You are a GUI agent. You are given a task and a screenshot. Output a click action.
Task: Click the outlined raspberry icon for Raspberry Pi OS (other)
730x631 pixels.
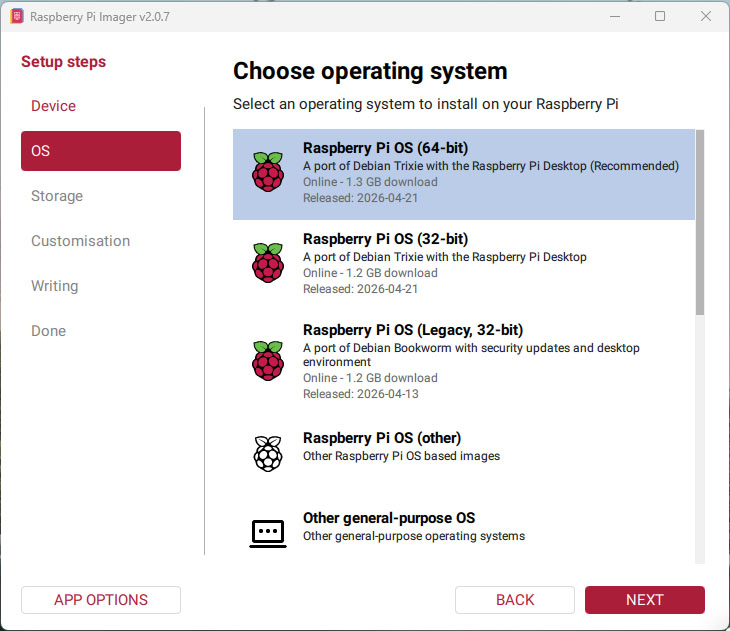268,454
